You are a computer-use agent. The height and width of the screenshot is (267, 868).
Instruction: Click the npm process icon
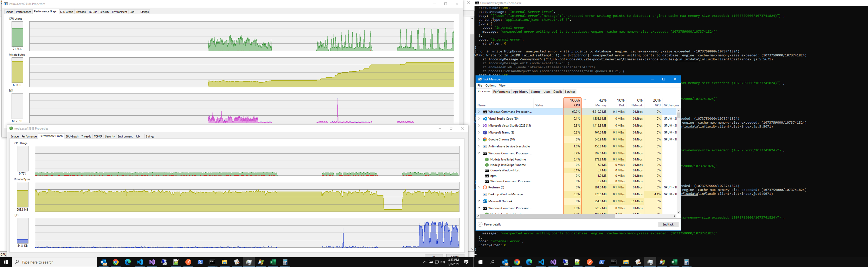[x=487, y=176]
